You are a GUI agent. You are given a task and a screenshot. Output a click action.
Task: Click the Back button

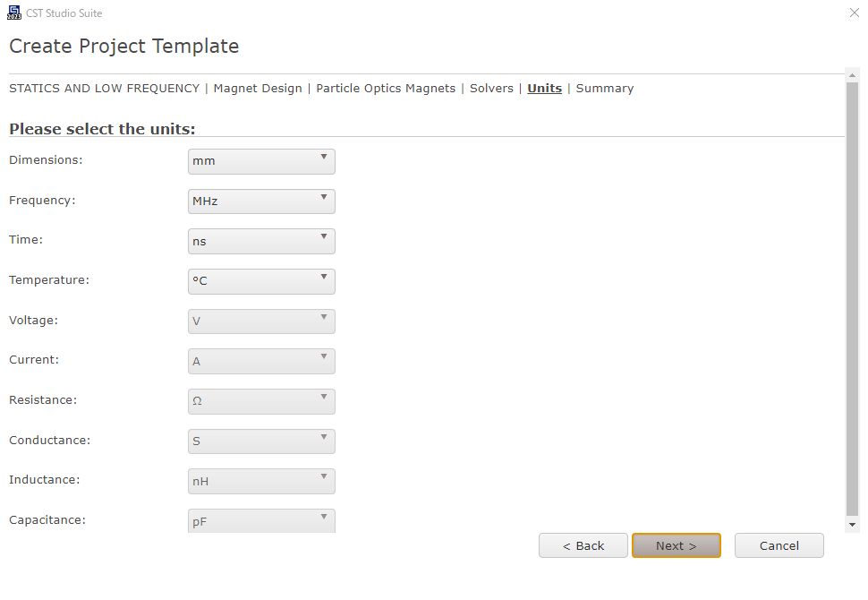[583, 545]
